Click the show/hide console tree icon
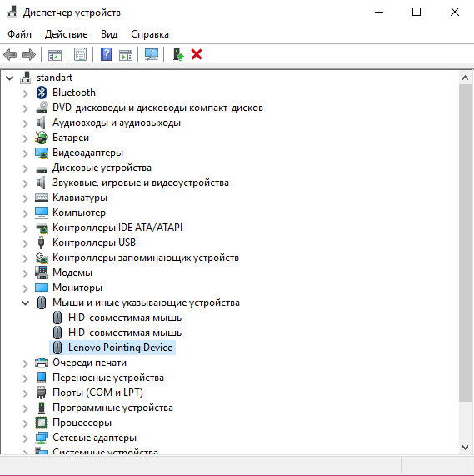This screenshot has height=476, width=474. (55, 55)
